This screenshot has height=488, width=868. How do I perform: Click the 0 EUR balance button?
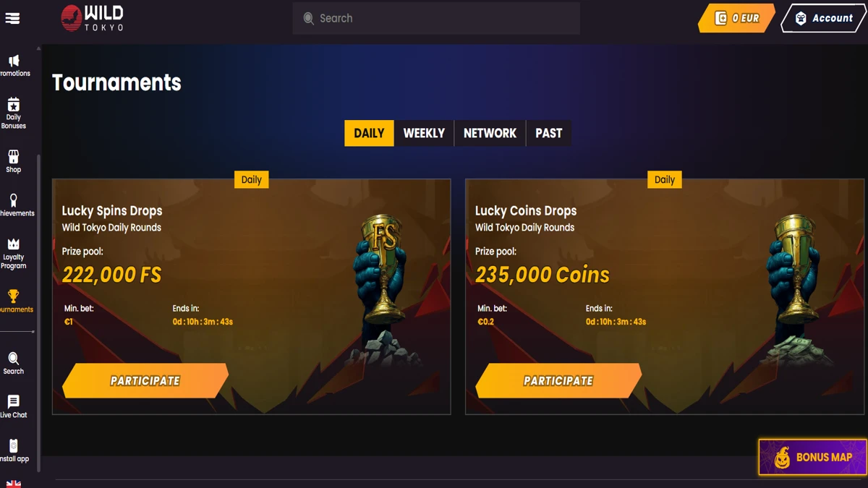736,18
